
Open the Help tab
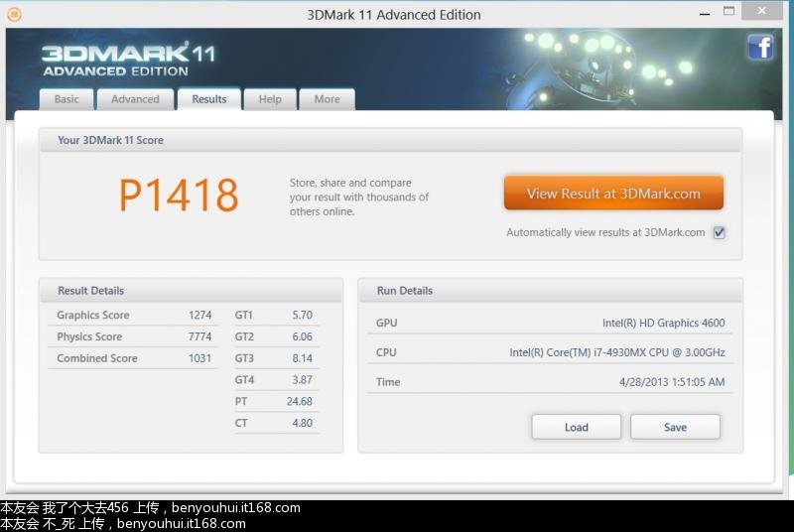tap(270, 99)
